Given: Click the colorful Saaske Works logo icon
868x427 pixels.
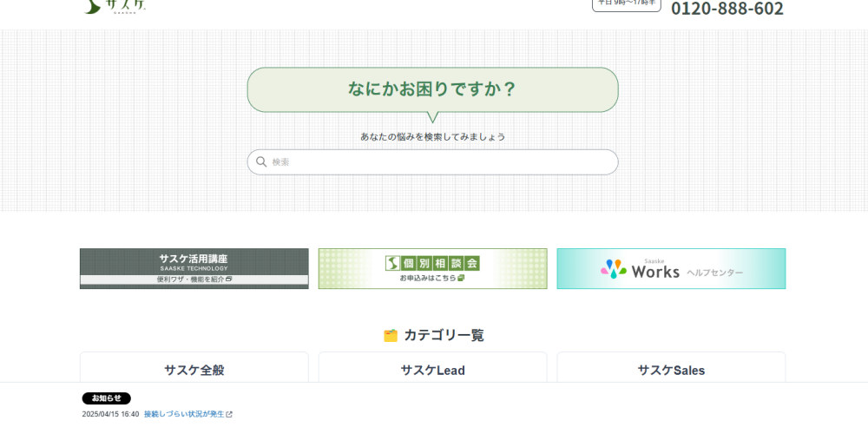Looking at the screenshot, I should click(x=613, y=269).
